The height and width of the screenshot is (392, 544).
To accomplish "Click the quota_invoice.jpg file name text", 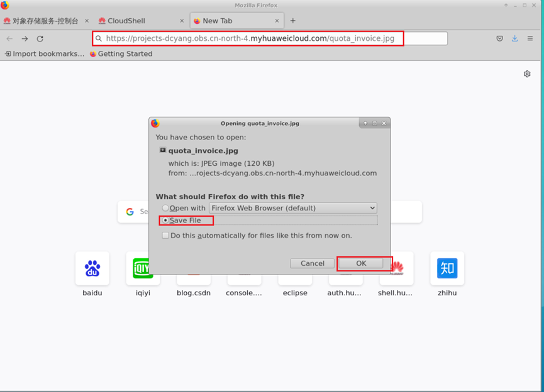I will click(203, 151).
